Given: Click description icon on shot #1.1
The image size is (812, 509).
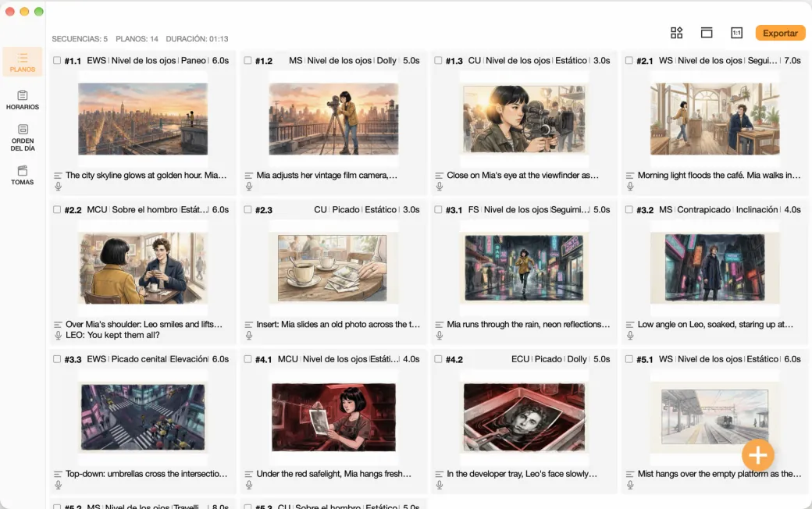Looking at the screenshot, I should click(58, 176).
